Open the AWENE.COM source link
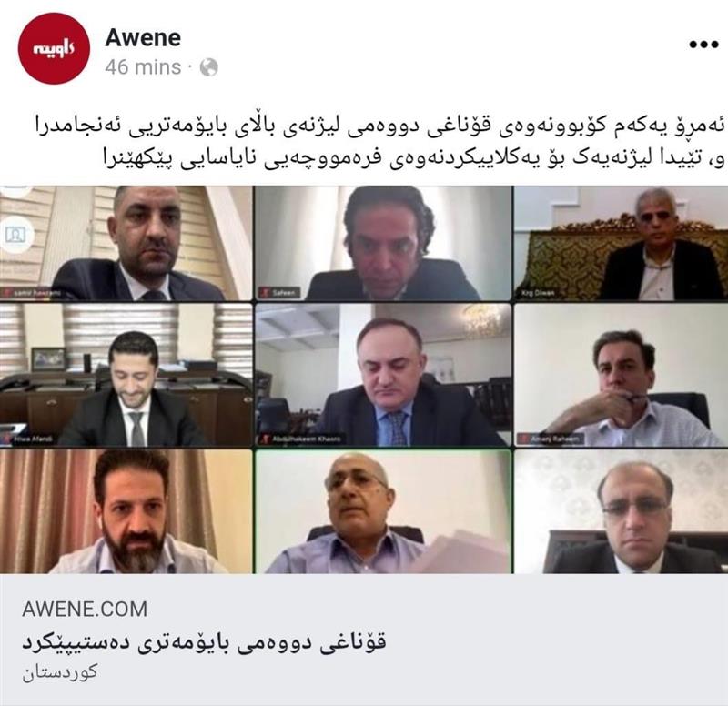 [x=85, y=609]
